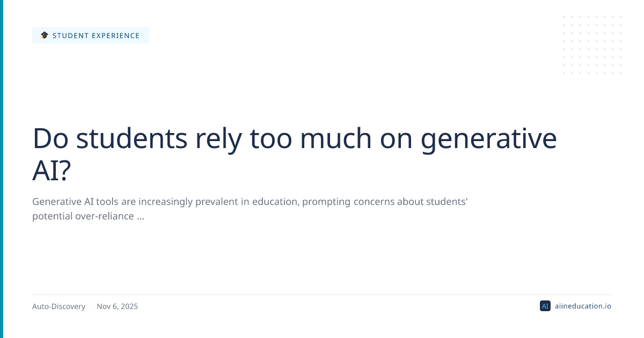Image resolution: width=644 pixels, height=338 pixels.
Task: Click 'AI?' on the headline's second line
Action: click(x=52, y=170)
